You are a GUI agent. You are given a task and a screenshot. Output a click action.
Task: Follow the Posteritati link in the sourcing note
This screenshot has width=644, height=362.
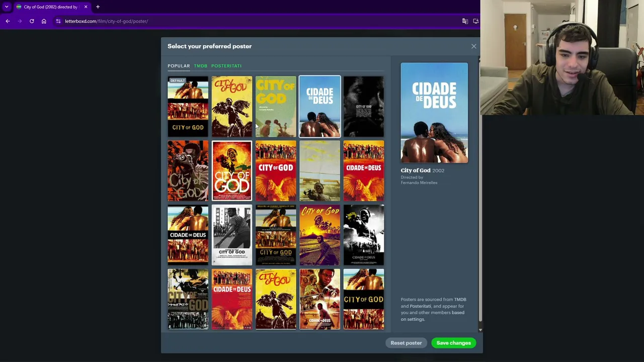tap(420, 306)
